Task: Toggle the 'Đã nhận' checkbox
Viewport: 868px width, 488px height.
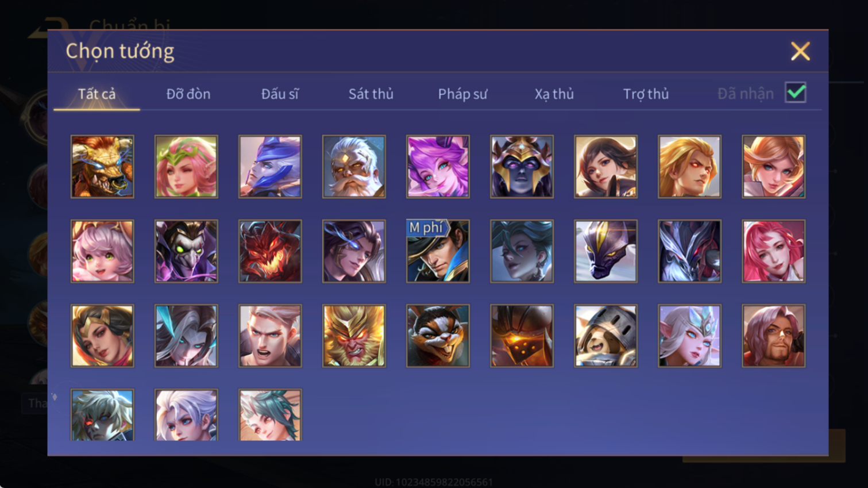Action: pos(796,93)
